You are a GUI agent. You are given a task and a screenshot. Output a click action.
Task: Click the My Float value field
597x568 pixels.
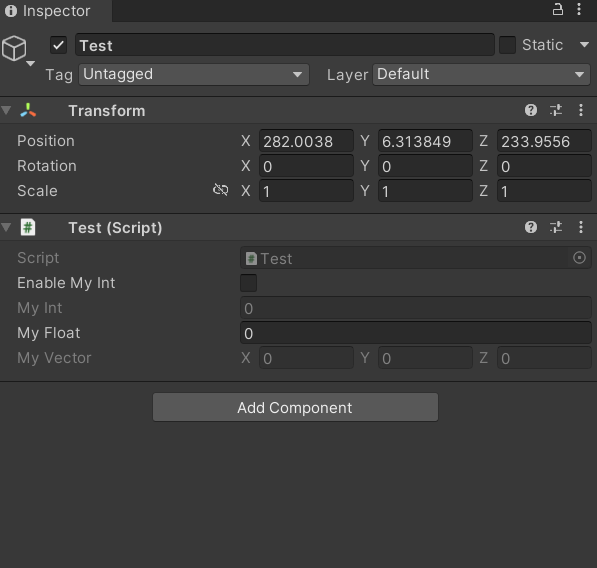pyautogui.click(x=415, y=333)
